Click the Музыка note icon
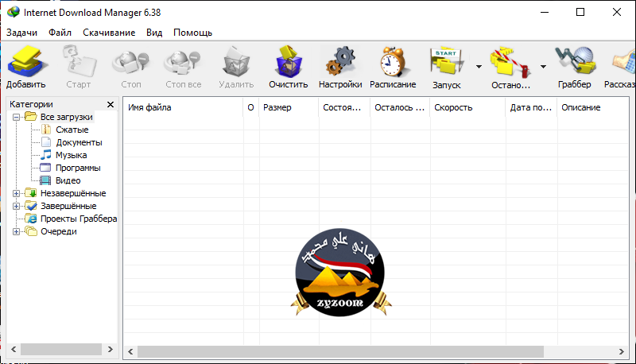 pyautogui.click(x=46, y=155)
